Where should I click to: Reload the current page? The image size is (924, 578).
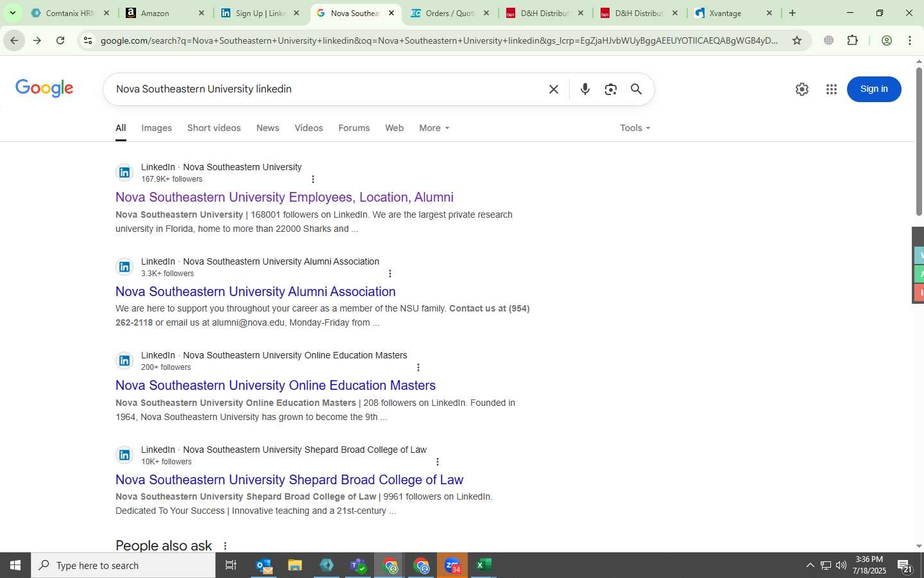tap(60, 40)
